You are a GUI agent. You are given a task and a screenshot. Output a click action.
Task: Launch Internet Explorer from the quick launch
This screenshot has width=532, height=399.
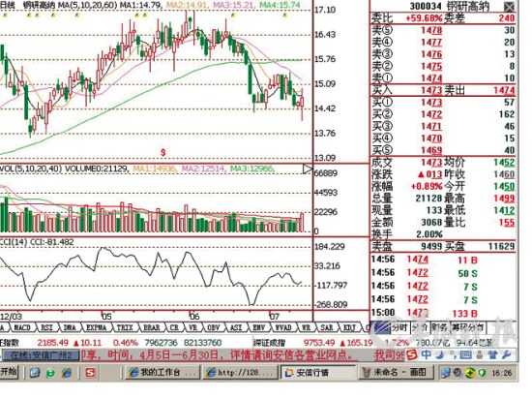point(67,373)
